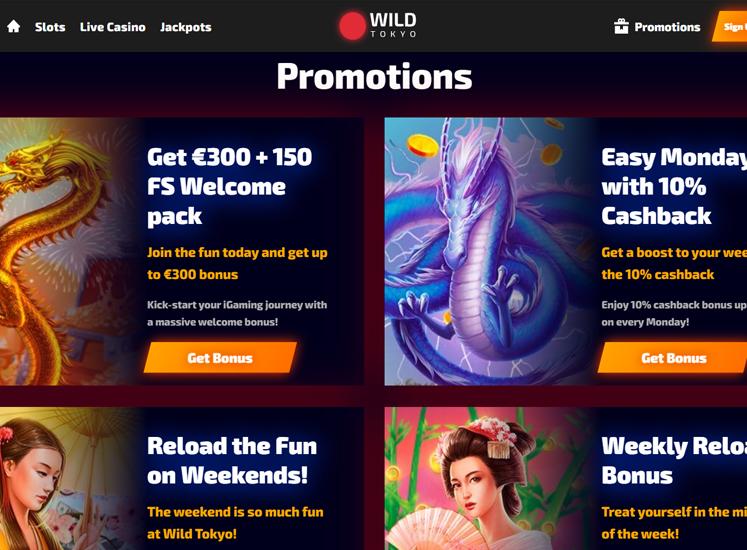Open the 'Easy Monday with 10% Cashback' heading
The image size is (747, 550).
click(674, 186)
